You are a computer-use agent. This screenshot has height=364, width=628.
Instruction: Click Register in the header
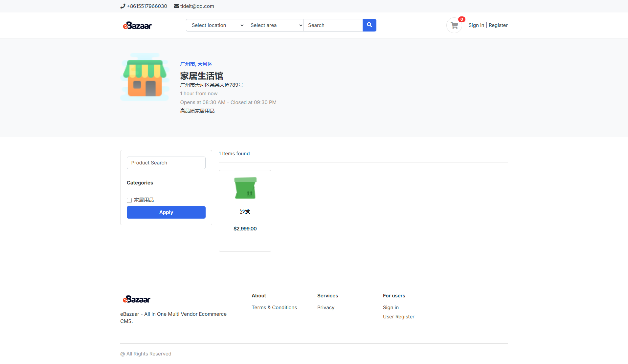click(x=498, y=25)
